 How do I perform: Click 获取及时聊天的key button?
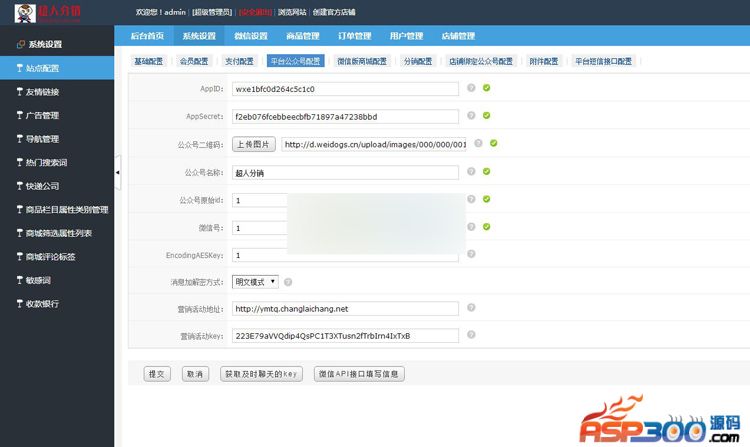coord(260,374)
